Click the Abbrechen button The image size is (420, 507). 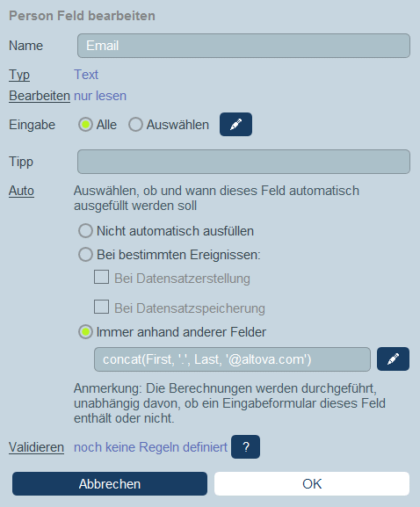click(x=110, y=484)
